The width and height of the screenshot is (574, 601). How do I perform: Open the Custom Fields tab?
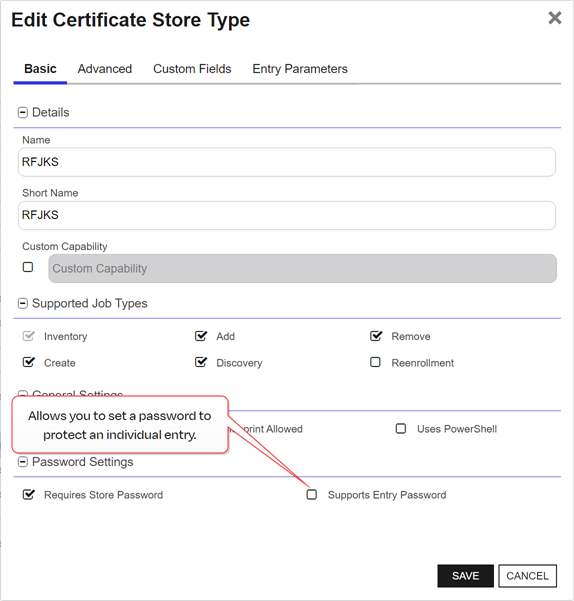pos(192,69)
